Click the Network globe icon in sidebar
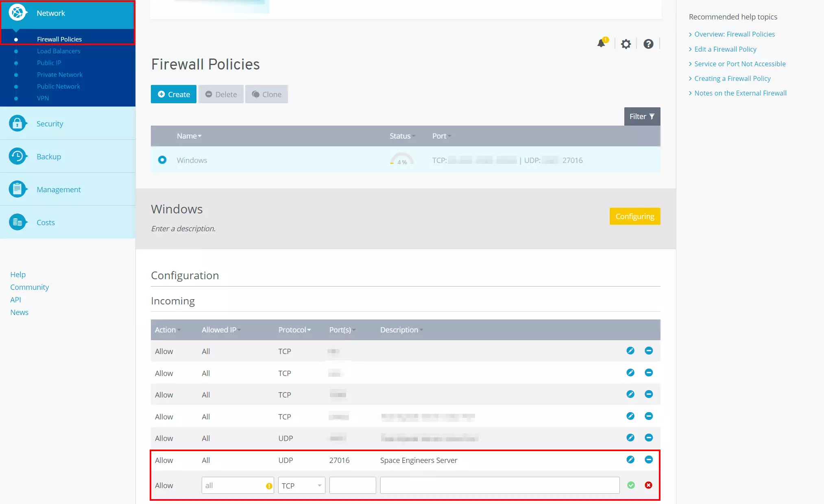824x504 pixels. pyautogui.click(x=17, y=13)
